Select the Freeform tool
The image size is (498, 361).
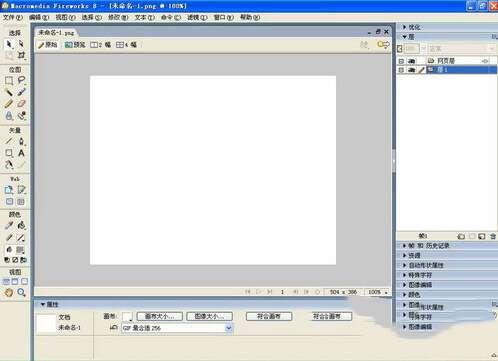pos(9,165)
